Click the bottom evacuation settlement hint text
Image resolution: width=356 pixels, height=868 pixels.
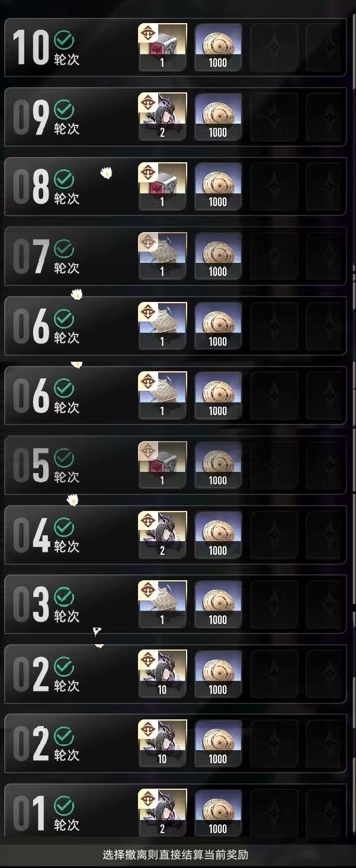click(175, 854)
